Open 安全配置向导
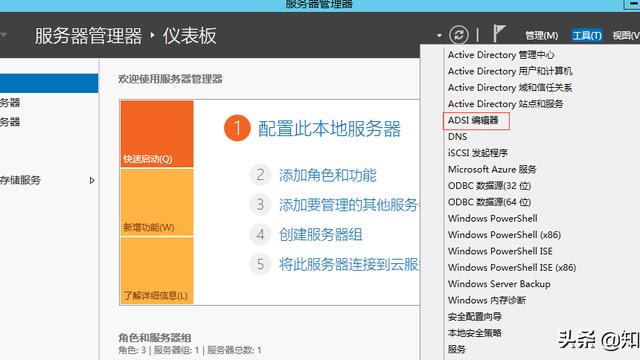The height and width of the screenshot is (360, 640). (475, 316)
